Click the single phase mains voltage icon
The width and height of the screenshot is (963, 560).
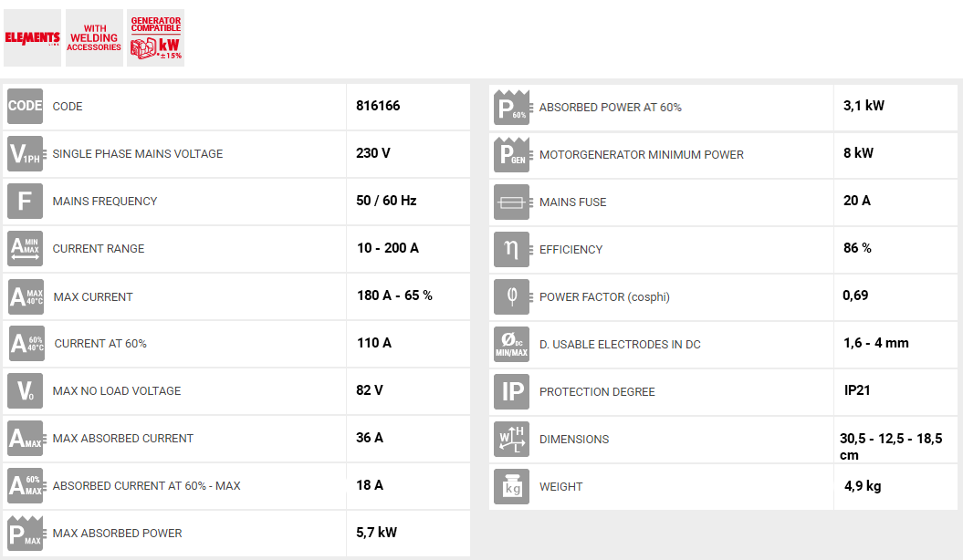[x=25, y=153]
